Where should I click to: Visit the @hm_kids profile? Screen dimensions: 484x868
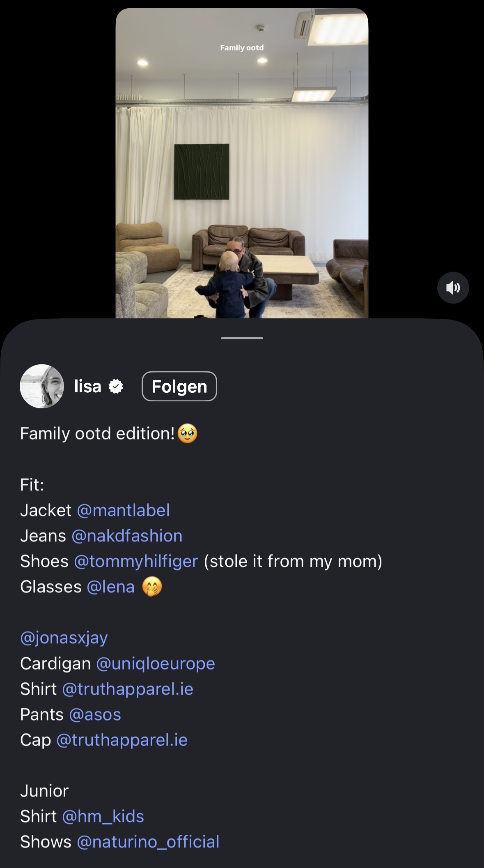(x=103, y=817)
